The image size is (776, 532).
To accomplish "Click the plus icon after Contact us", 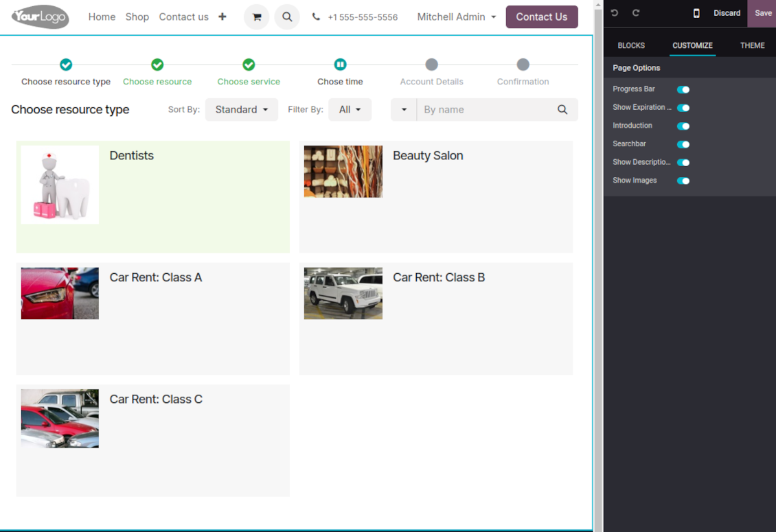I will (x=222, y=17).
